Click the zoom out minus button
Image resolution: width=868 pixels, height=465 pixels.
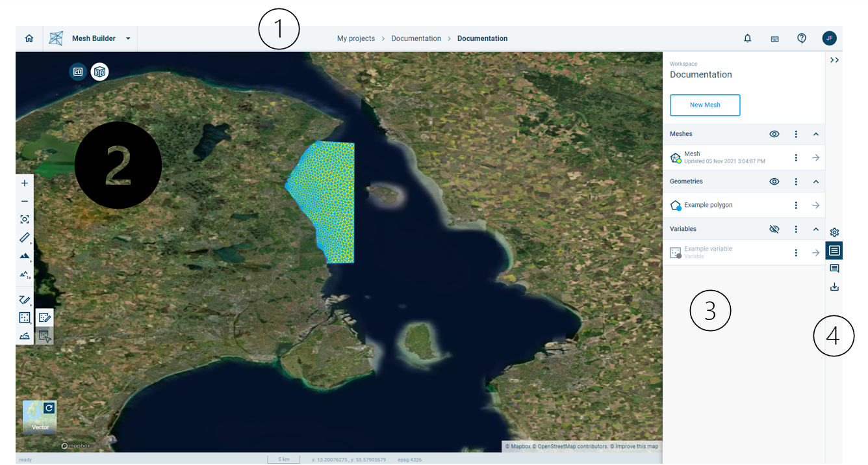pyautogui.click(x=25, y=202)
